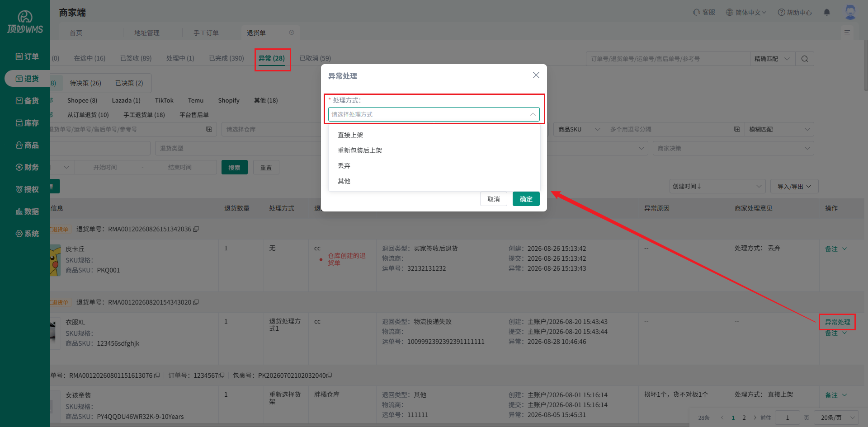
Task: Expand the 创建时间 sort dropdown
Action: 717,186
